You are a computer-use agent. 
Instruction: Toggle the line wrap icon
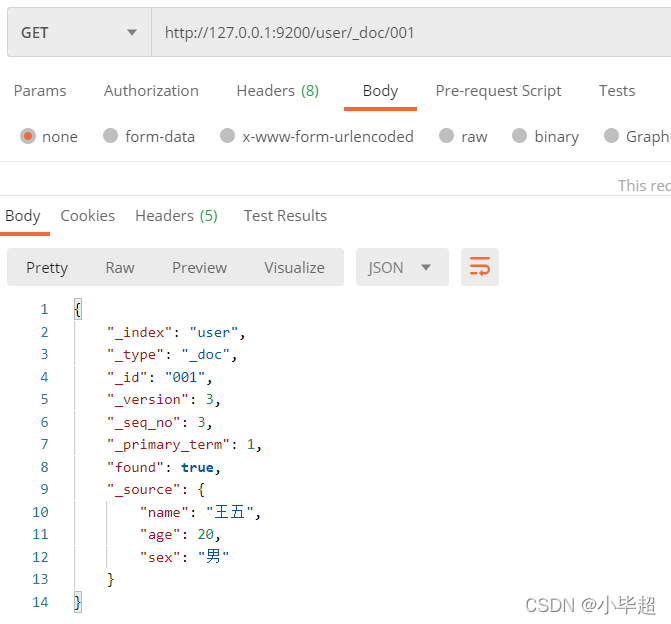(x=480, y=267)
